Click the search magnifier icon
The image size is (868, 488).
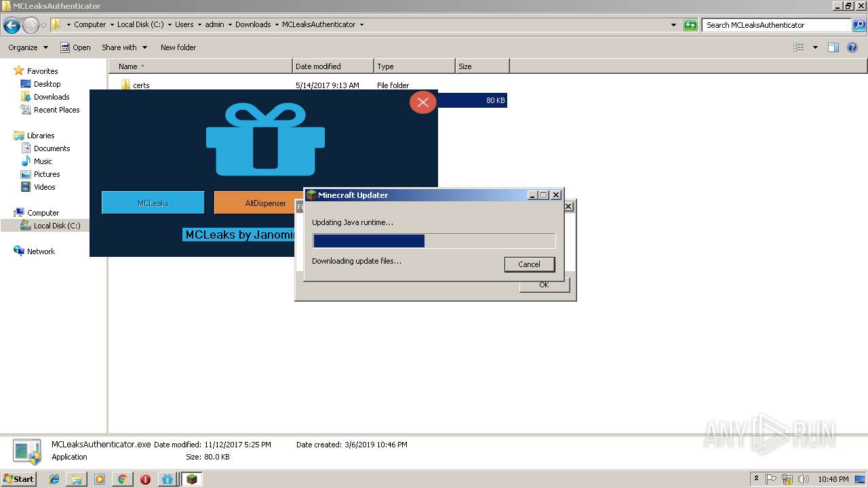[x=859, y=25]
